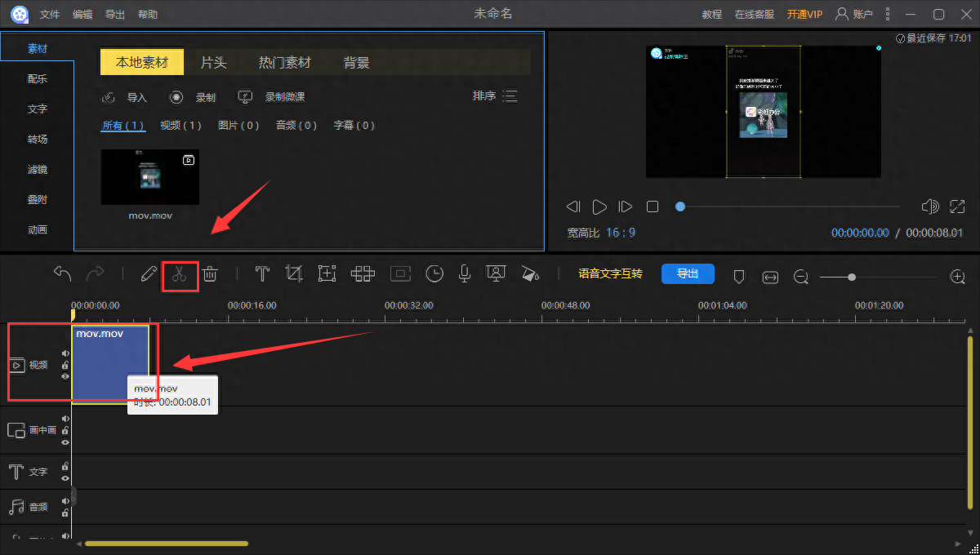
Task: Split clip with the scissors tool
Action: pos(180,274)
